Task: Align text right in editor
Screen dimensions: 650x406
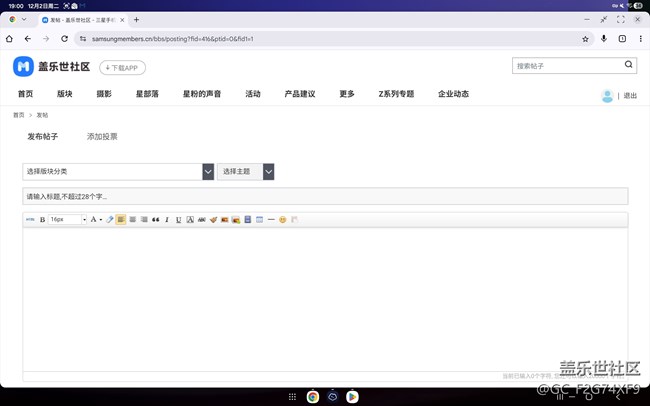Action: point(144,219)
